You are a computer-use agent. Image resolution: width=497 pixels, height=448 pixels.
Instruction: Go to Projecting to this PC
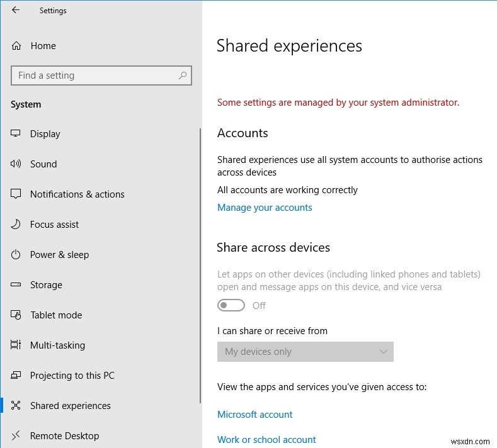click(72, 376)
